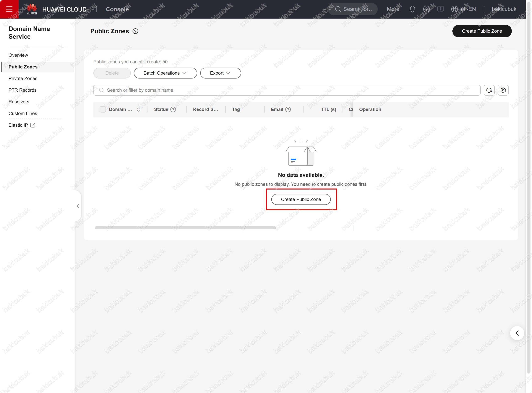Click the Email column help icon
The width and height of the screenshot is (532, 393).
pos(288,109)
